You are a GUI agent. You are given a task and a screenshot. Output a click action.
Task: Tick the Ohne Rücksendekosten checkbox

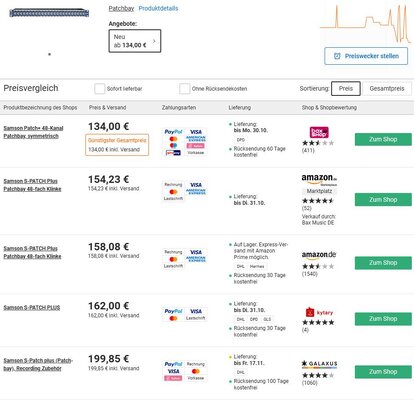pyautogui.click(x=184, y=89)
